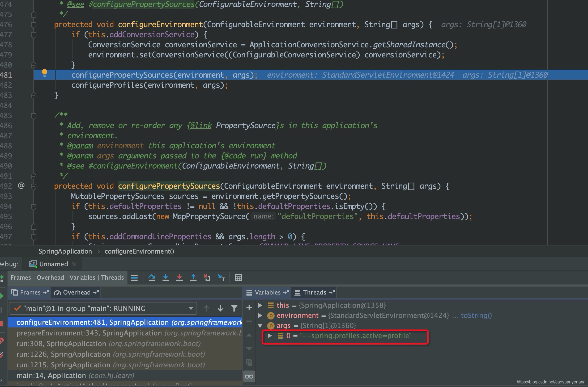Click the Run to Cursor icon
The image size is (588, 387).
coord(221,277)
